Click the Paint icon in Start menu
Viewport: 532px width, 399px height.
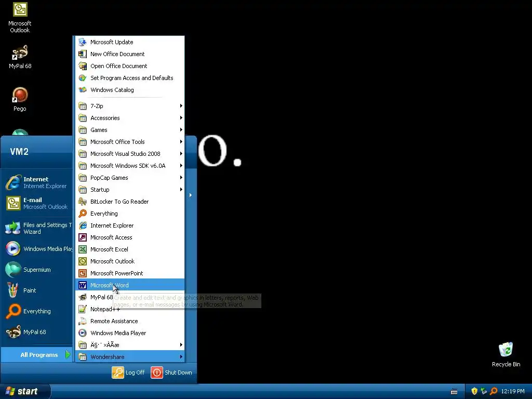pos(13,290)
